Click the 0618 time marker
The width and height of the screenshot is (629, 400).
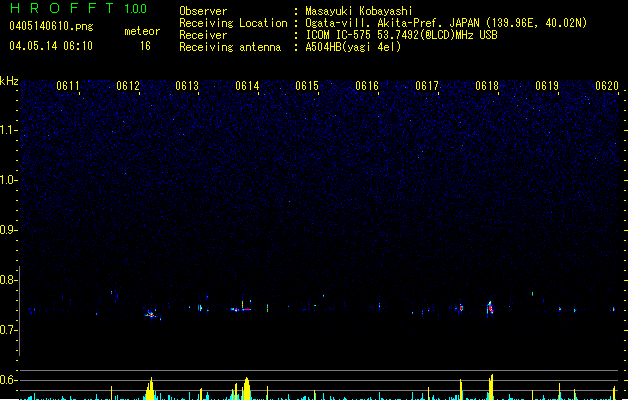(x=487, y=86)
